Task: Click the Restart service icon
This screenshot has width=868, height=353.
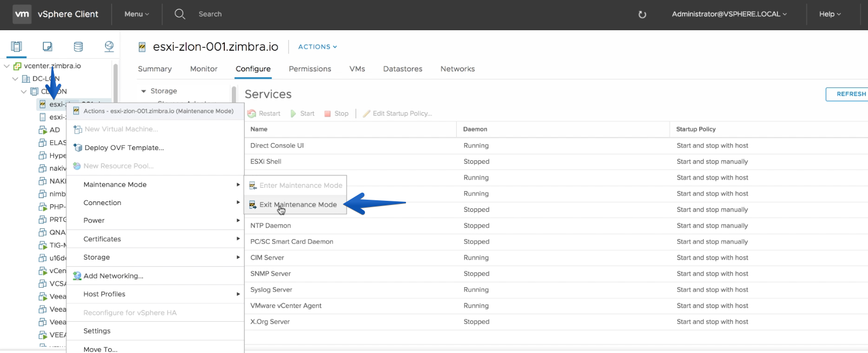Action: [252, 114]
